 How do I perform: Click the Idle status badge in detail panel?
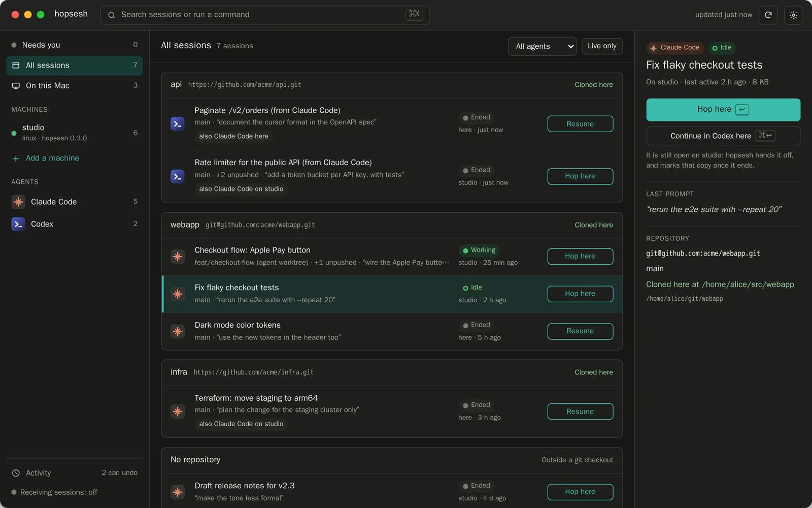tap(722, 48)
